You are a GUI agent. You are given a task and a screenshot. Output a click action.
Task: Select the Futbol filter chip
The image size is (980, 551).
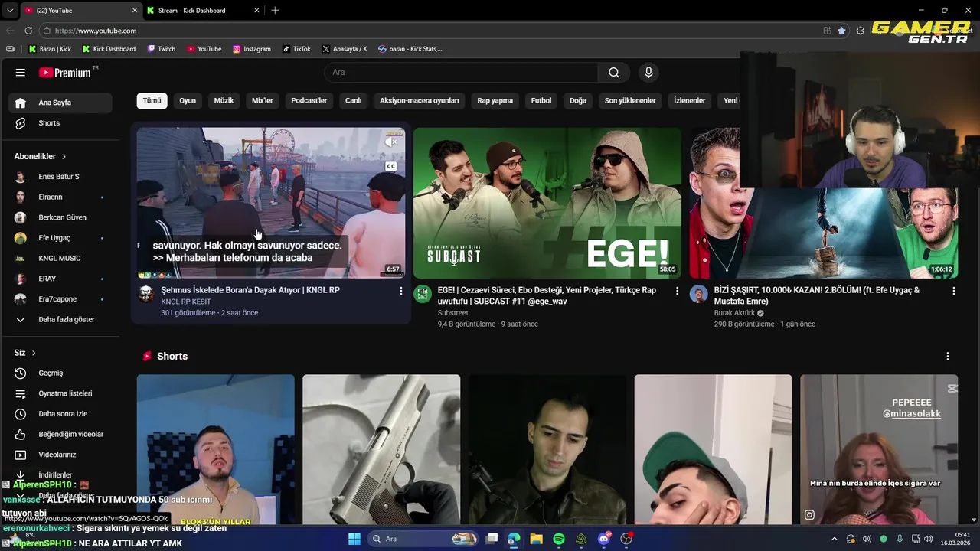click(541, 100)
